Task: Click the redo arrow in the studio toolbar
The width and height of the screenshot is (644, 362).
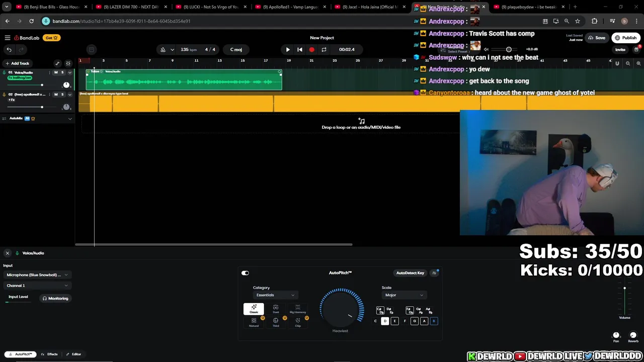Action: 21,49
